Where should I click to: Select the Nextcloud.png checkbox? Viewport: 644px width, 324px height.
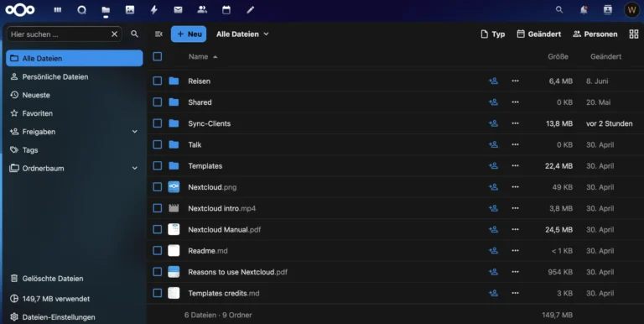pos(158,187)
